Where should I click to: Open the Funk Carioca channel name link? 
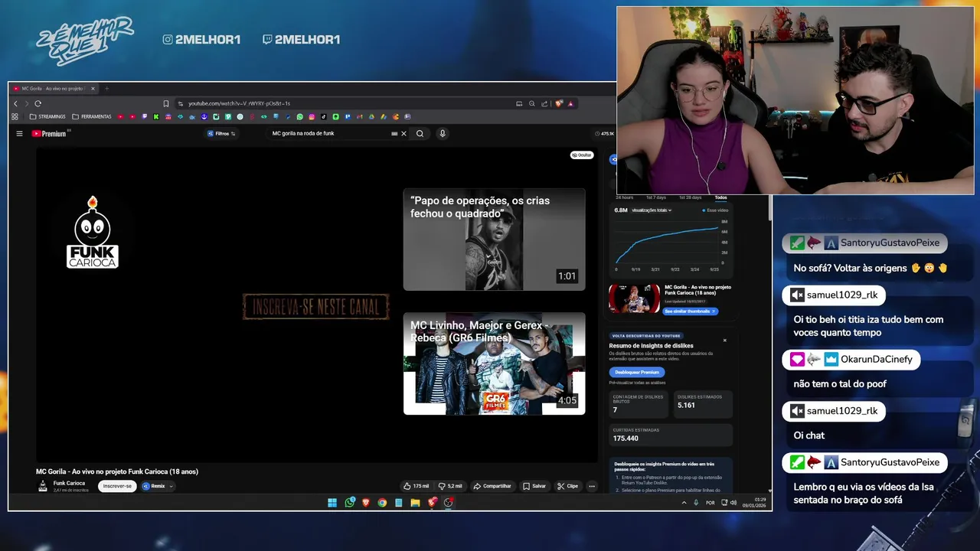coord(69,483)
